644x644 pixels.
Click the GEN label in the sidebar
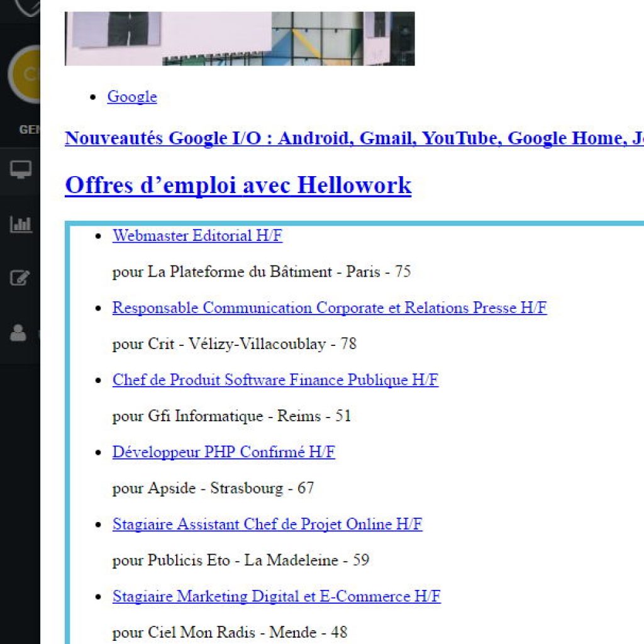[30, 130]
